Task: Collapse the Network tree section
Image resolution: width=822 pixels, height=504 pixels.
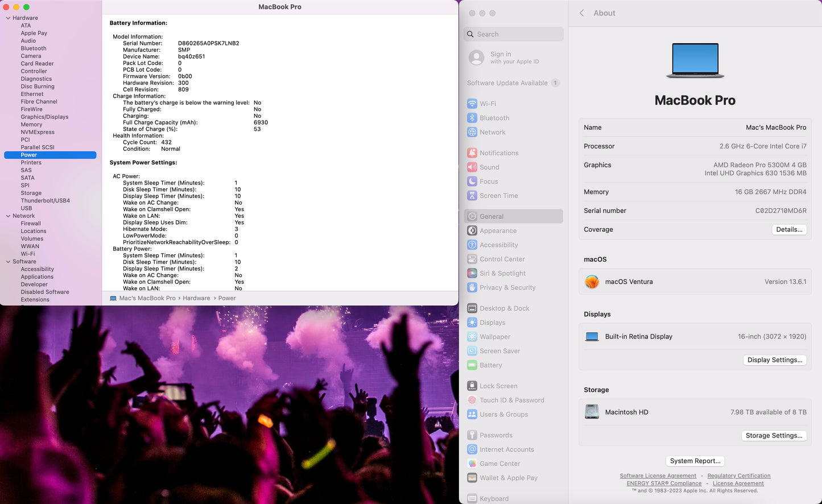Action: (8, 216)
